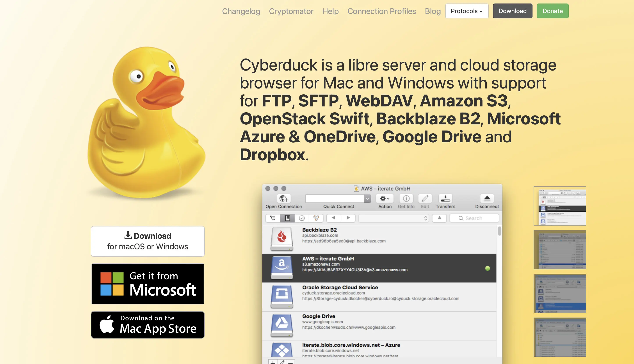This screenshot has width=634, height=364.
Task: Disconnect using the eject icon
Action: coord(486,199)
